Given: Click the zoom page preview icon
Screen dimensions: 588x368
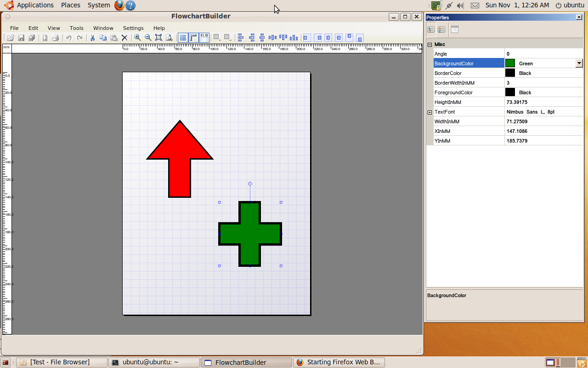Looking at the screenshot, I should tap(169, 38).
